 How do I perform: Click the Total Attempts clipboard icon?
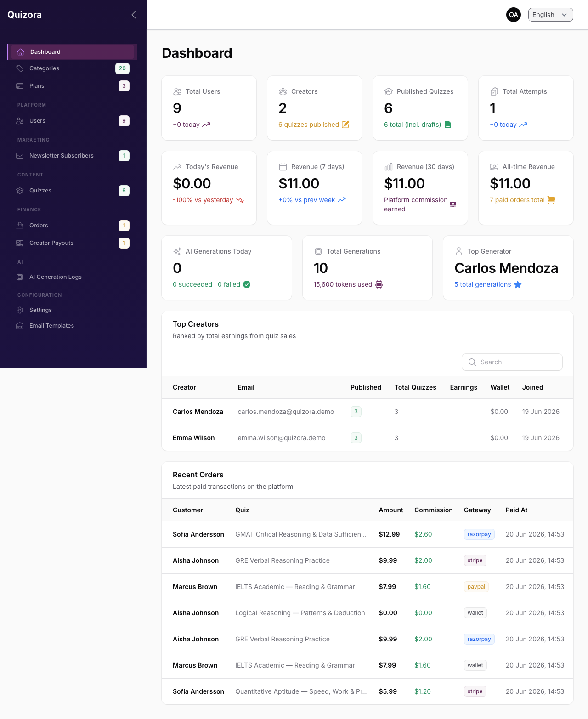(x=494, y=91)
